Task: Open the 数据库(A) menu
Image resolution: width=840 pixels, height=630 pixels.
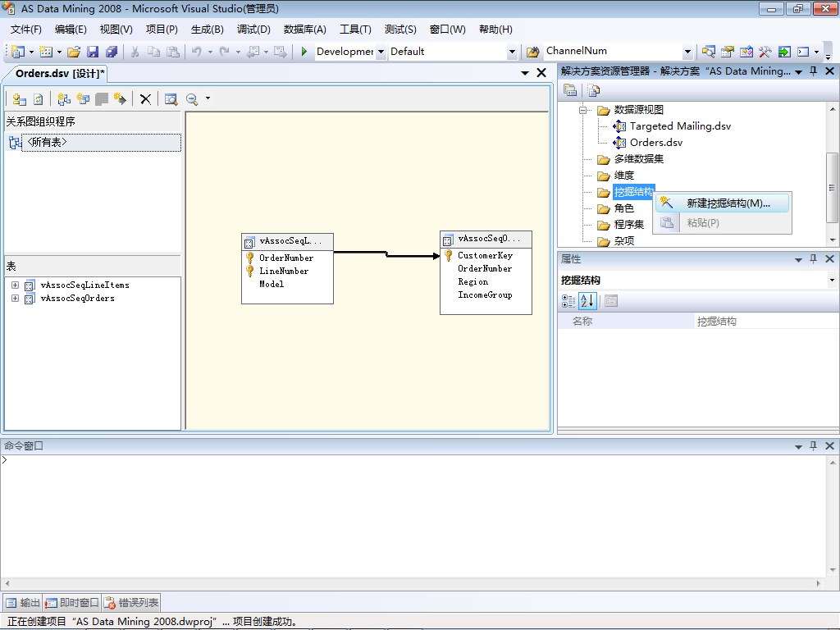Action: tap(305, 30)
